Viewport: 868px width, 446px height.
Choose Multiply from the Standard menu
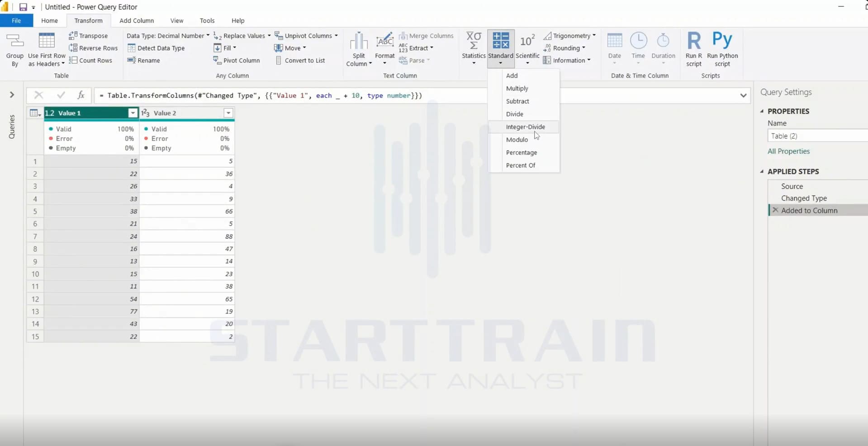pos(525,89)
